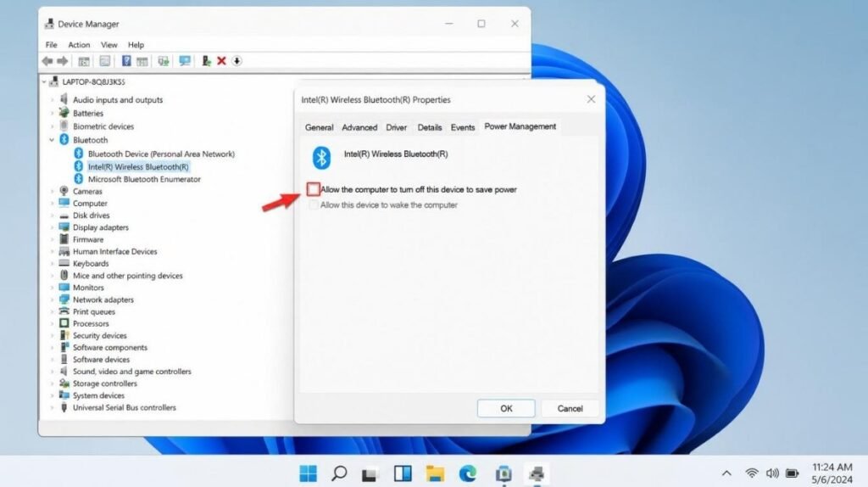Open Microsoft Edge from the taskbar
The height and width of the screenshot is (487, 868).
point(468,473)
